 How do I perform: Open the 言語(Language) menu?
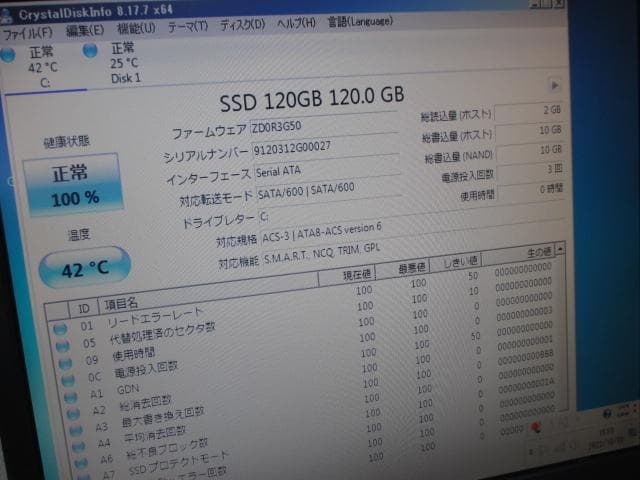click(360, 21)
